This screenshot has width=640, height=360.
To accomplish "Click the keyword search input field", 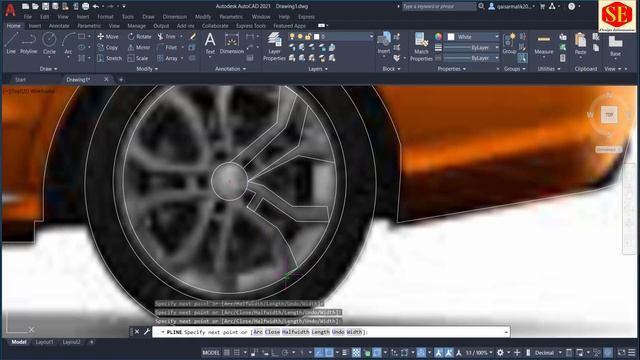I will pos(439,6).
